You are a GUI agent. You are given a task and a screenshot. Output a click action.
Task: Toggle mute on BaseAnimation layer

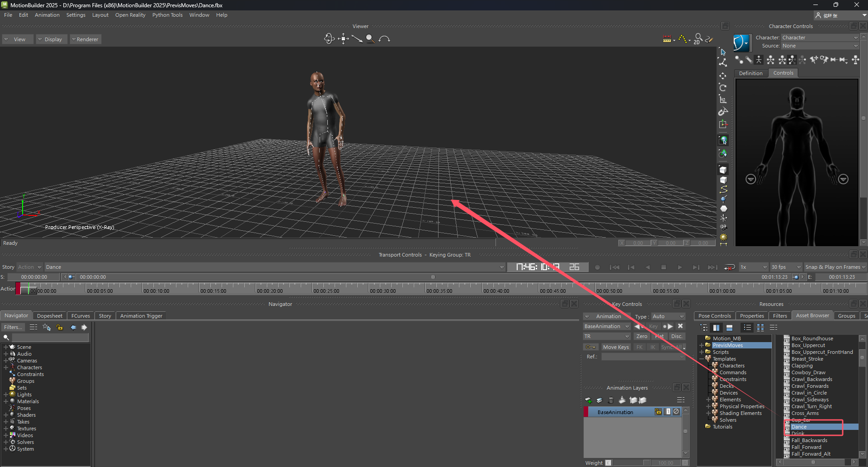pos(676,412)
